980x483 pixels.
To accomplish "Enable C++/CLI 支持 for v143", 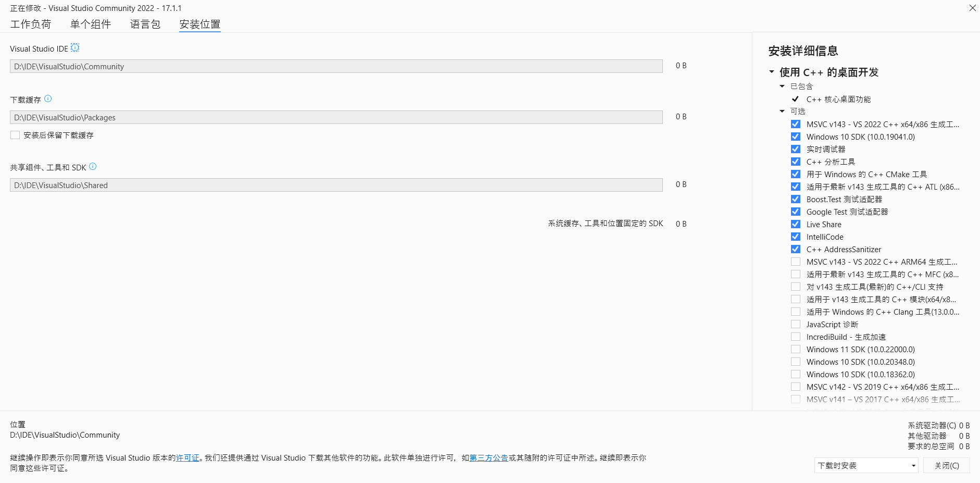I will pyautogui.click(x=796, y=287).
